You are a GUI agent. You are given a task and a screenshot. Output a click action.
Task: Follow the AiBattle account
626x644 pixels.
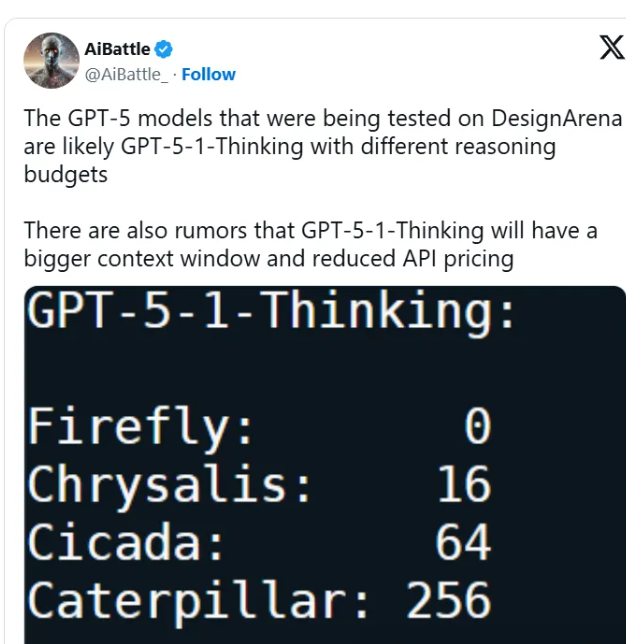click(208, 74)
